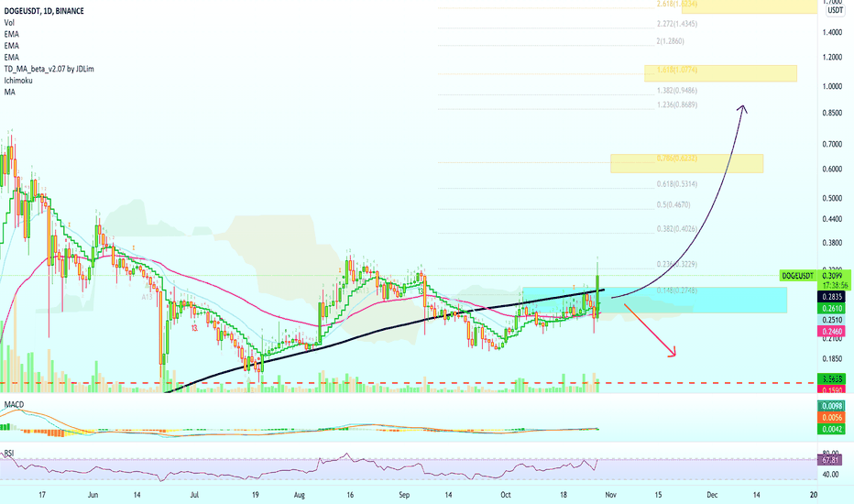Screen dimensions: 854x504
Task: Click the Aug label on time axis
Action: [299, 495]
